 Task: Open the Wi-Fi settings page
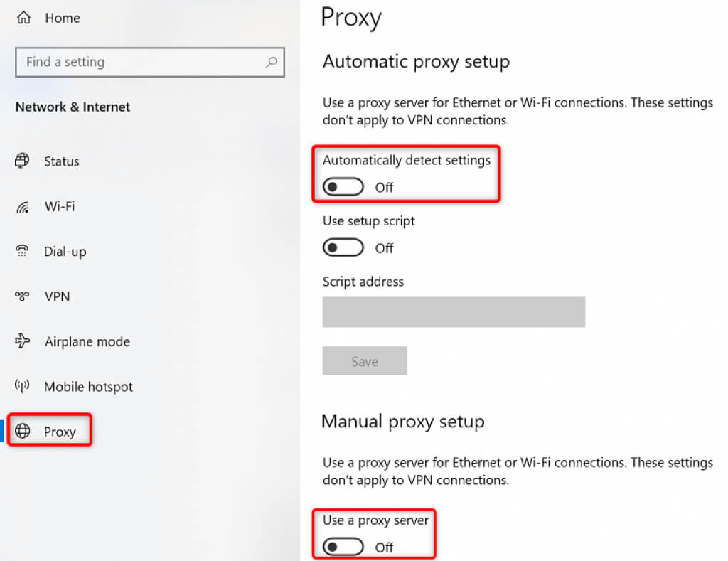click(x=60, y=207)
